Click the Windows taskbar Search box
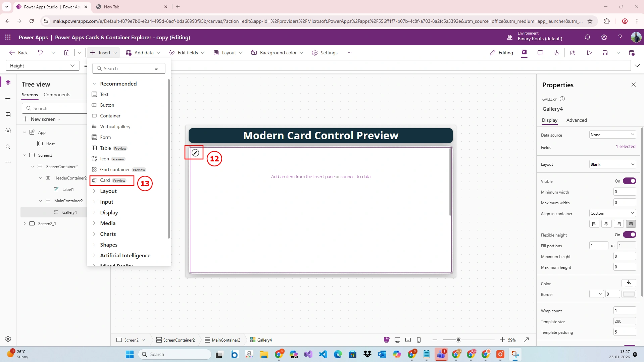Image resolution: width=644 pixels, height=362 pixels. (x=175, y=354)
